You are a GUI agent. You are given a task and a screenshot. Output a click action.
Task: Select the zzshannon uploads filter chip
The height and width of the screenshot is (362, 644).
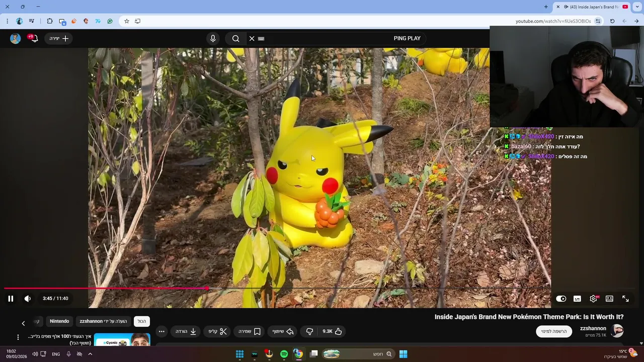tap(103, 321)
